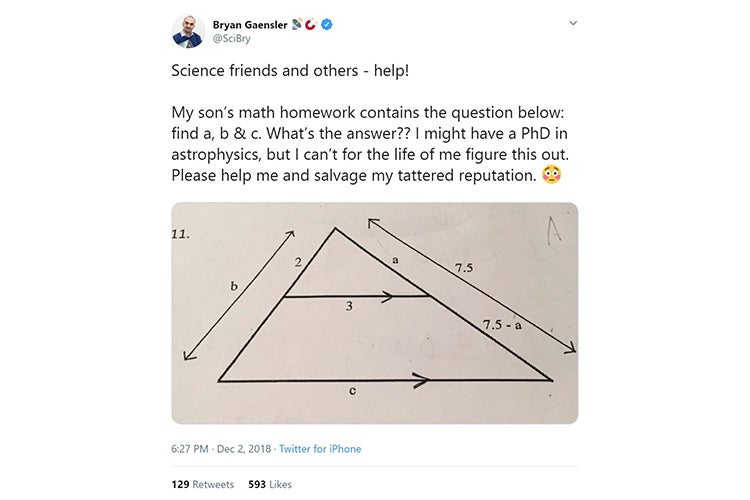
Task: Click the Twitter for iPhone source link
Action: (320, 449)
